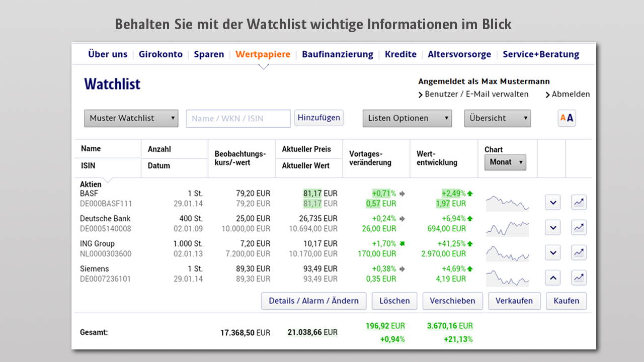The width and height of the screenshot is (644, 362).
Task: Open the Muster Watchlist dropdown
Action: click(x=131, y=118)
